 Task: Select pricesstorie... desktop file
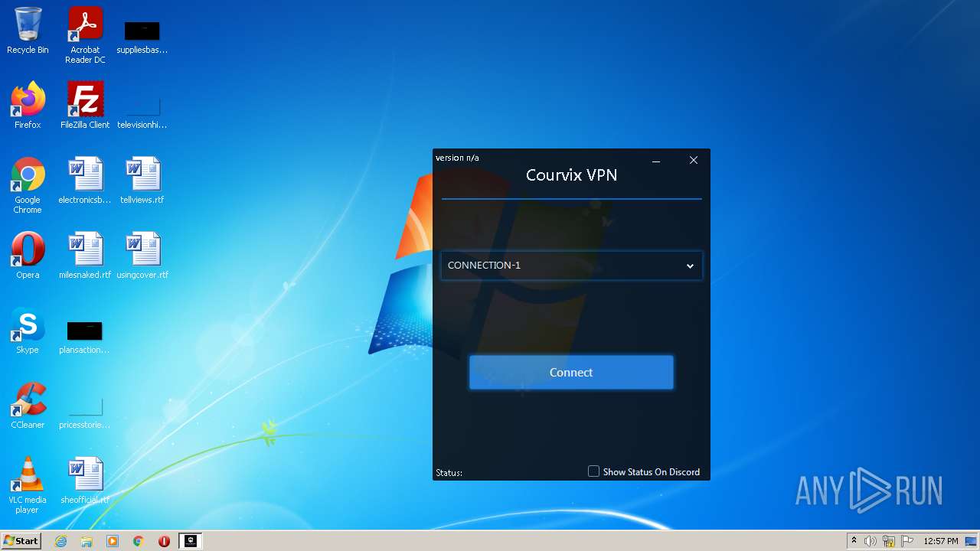pos(85,412)
